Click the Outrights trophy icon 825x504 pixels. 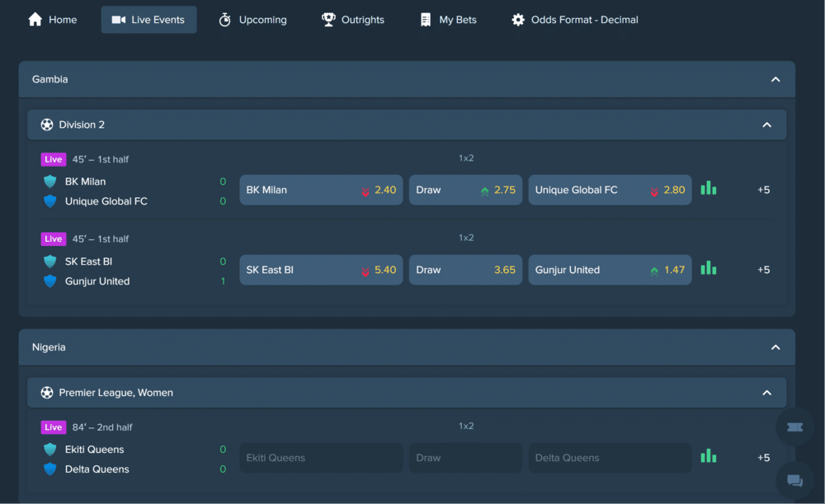[328, 20]
